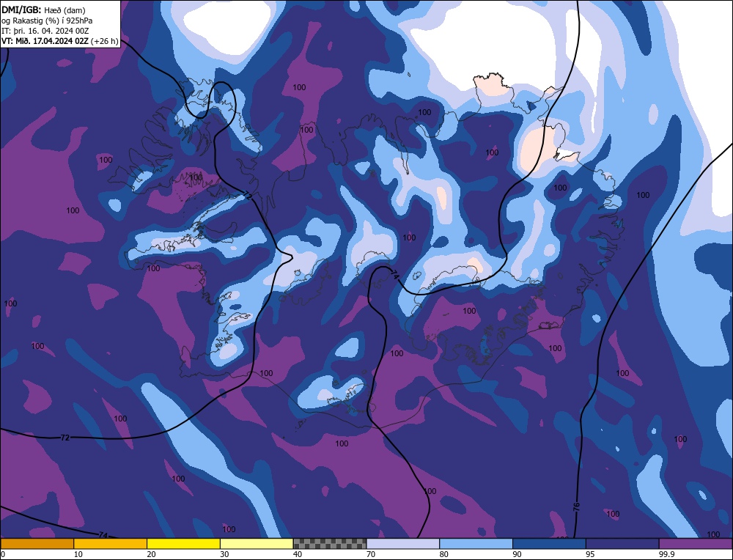733x560 pixels.
Task: Click the checkered grey 40–70 legend swatch
Action: [330, 544]
